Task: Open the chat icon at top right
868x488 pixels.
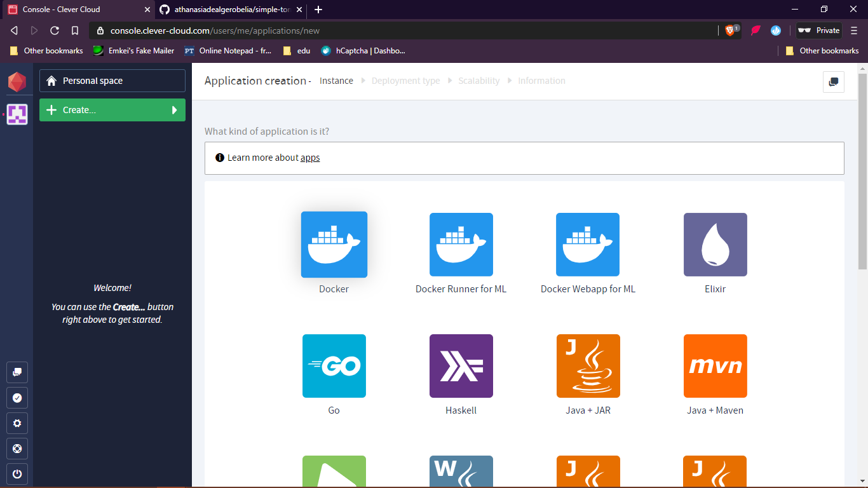Action: [833, 82]
